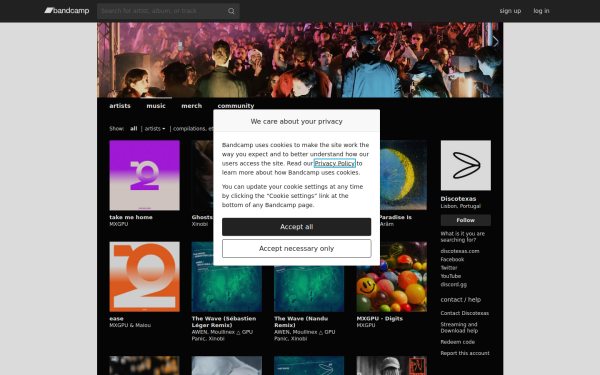Open the sign up link
The height and width of the screenshot is (375, 600).
[510, 11]
